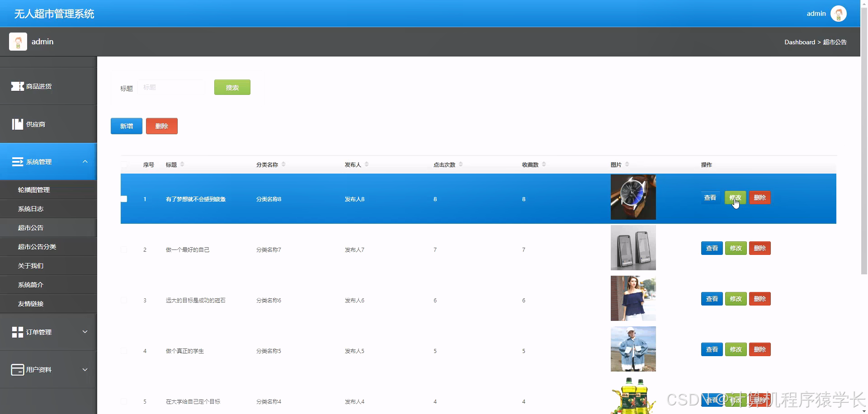The width and height of the screenshot is (868, 414).
Task: Check the checkbox for row 远大的目标是成功的磁石
Action: 124,300
